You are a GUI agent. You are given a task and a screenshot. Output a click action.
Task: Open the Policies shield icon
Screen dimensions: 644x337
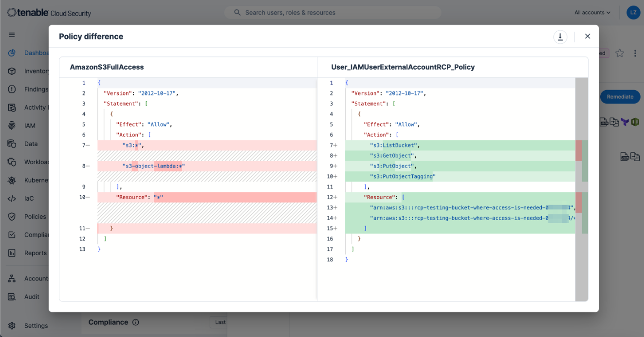tap(12, 217)
